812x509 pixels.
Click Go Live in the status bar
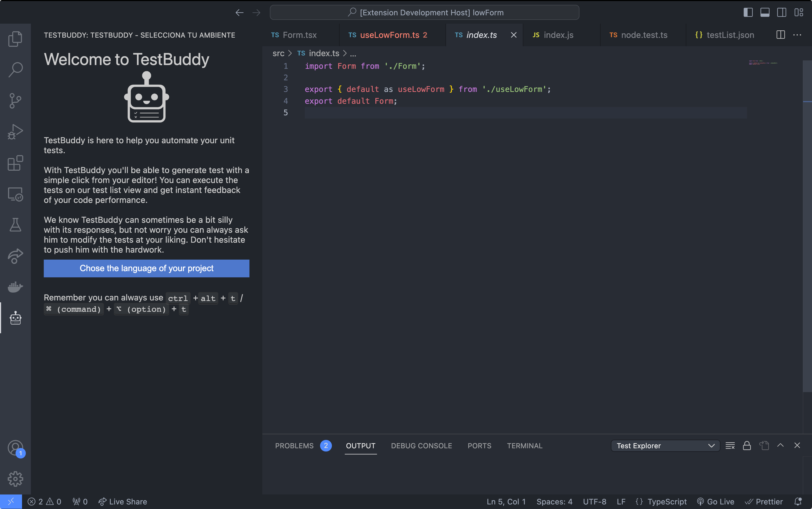click(716, 501)
